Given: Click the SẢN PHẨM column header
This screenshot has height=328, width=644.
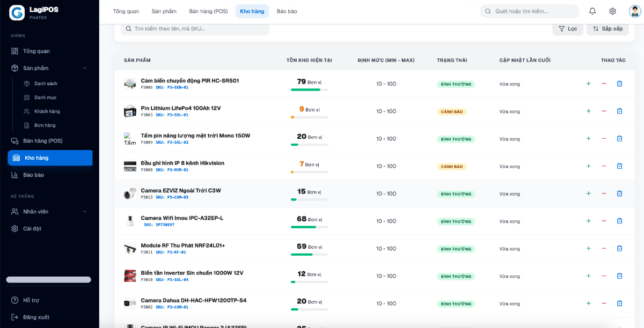Looking at the screenshot, I should [137, 60].
